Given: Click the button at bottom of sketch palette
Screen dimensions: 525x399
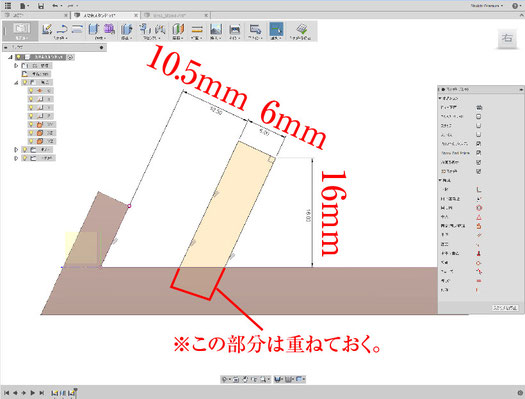Looking at the screenshot, I should click(x=505, y=308).
